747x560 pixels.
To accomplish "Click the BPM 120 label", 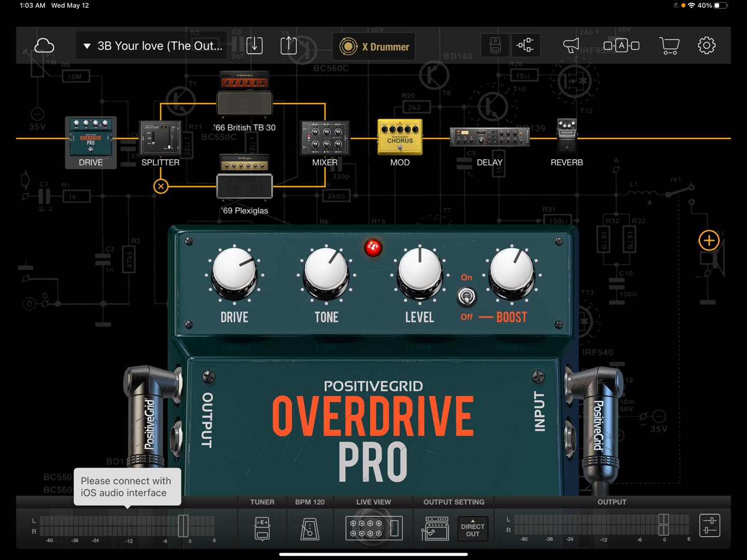I will [310, 502].
